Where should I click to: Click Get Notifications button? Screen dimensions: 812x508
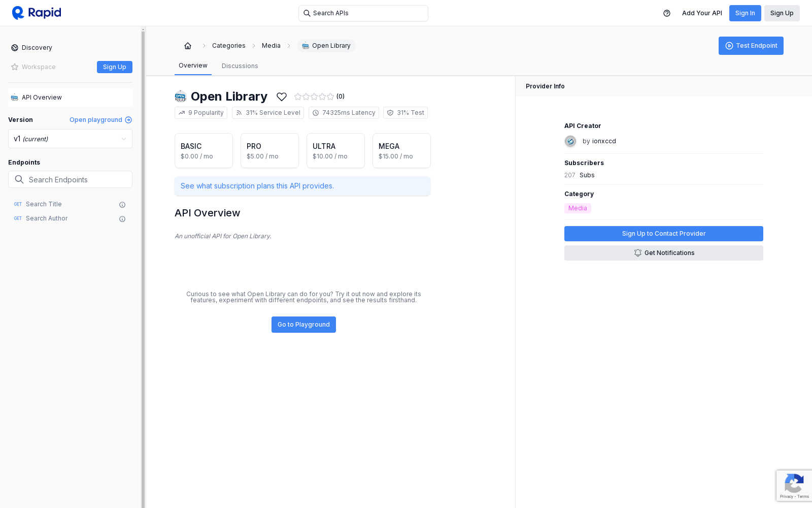click(664, 253)
